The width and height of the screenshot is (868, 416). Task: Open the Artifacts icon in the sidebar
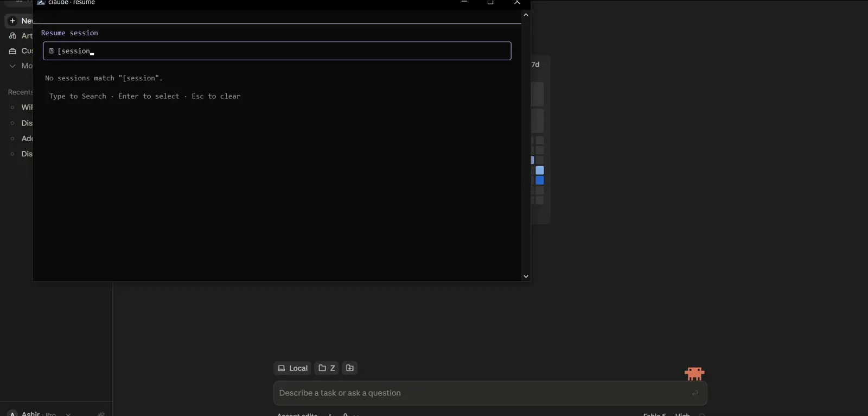pyautogui.click(x=12, y=36)
